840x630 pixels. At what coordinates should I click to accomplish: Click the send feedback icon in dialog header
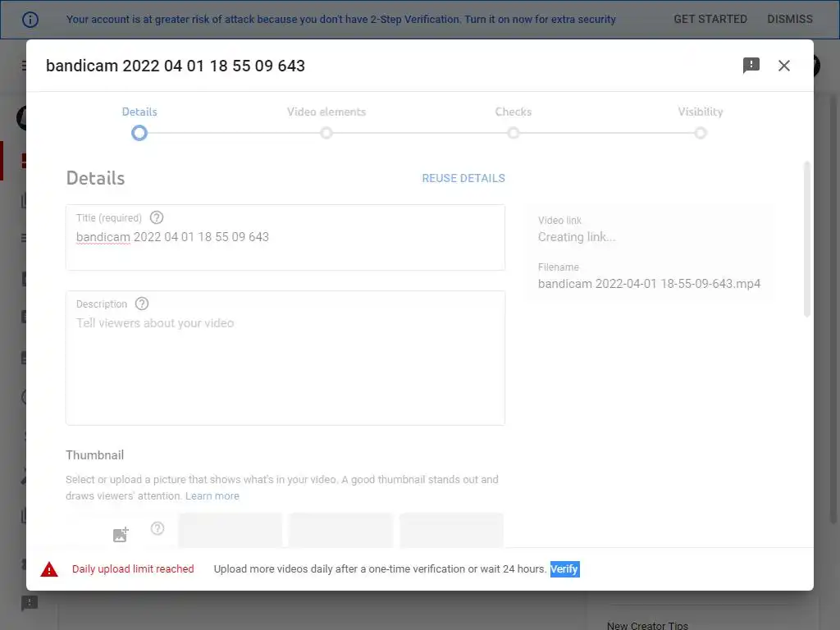751,66
